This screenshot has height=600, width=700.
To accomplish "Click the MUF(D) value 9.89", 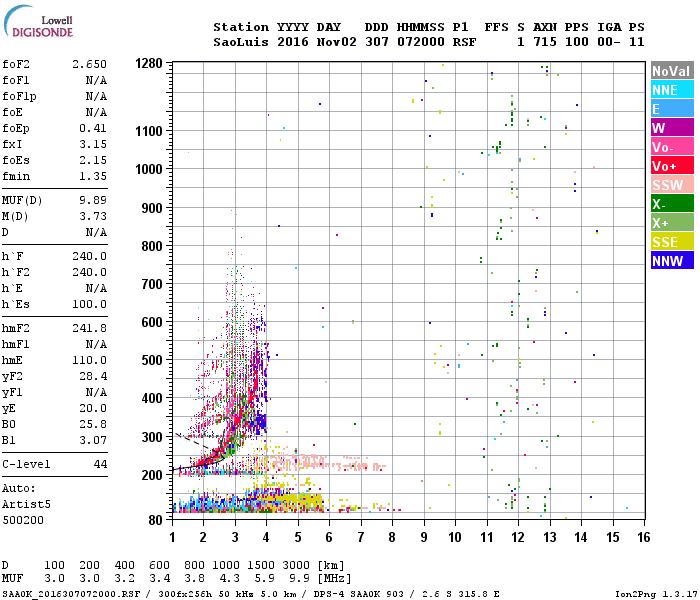I will tap(93, 200).
